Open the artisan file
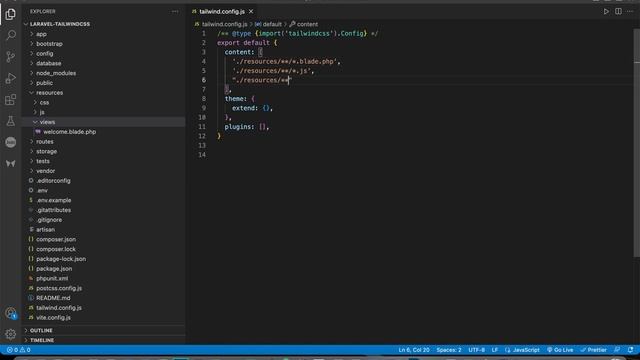The width and height of the screenshot is (640, 360). click(45, 230)
